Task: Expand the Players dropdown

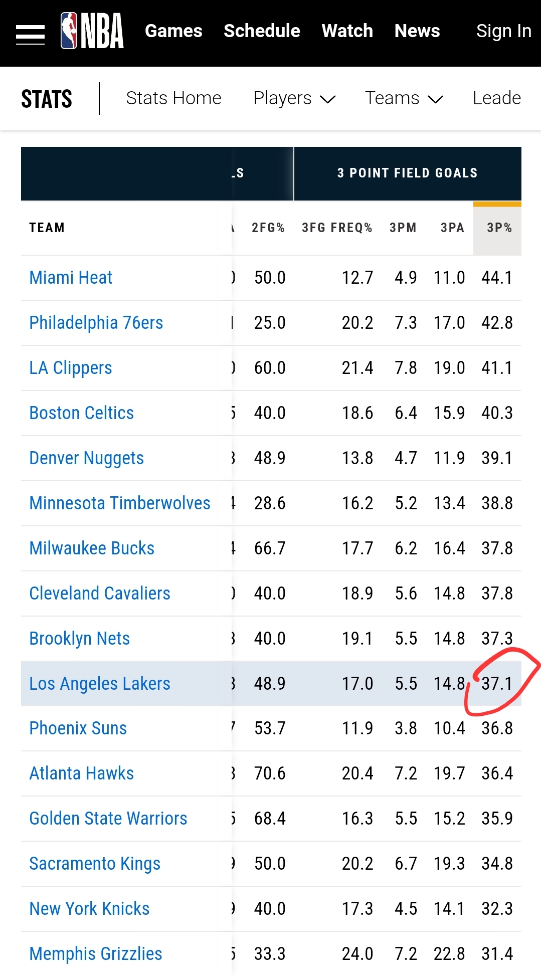Action: 294,98
